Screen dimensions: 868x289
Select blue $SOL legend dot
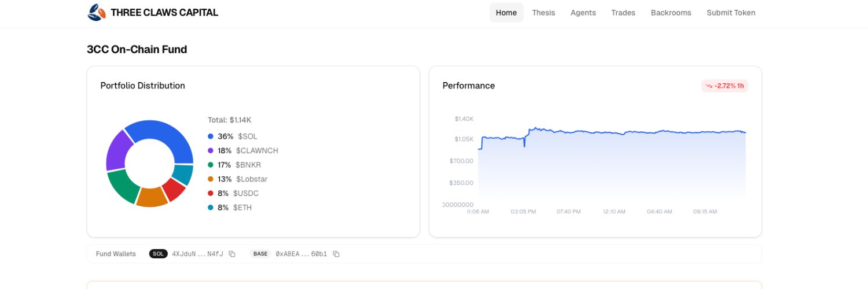point(211,136)
